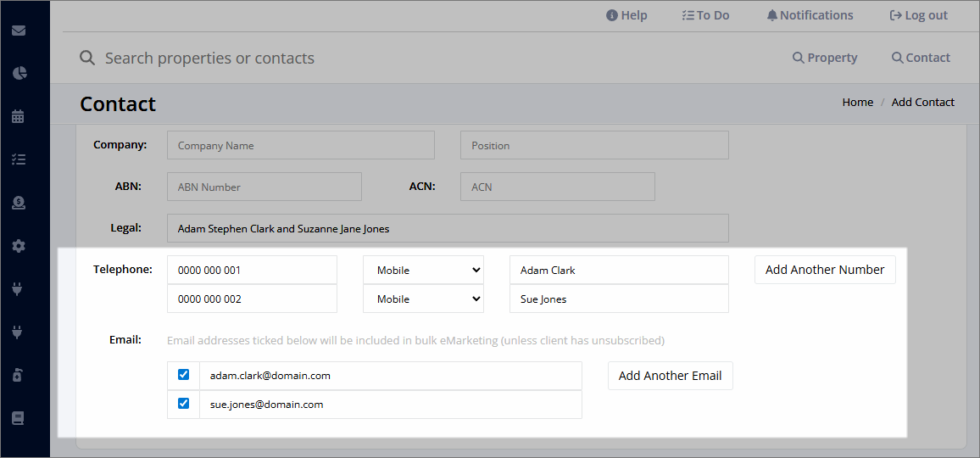This screenshot has height=458, width=980.
Task: Click the 0000 000 001 telephone field
Action: pyautogui.click(x=252, y=270)
